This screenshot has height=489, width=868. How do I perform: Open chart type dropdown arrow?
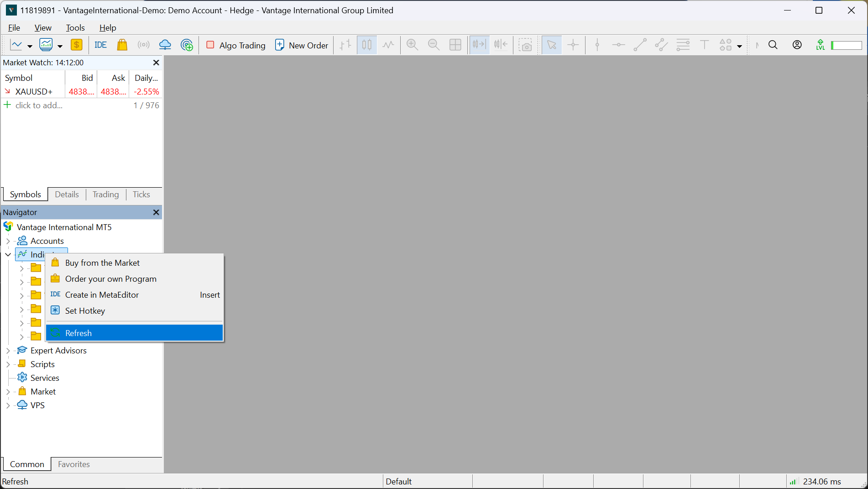click(x=30, y=46)
